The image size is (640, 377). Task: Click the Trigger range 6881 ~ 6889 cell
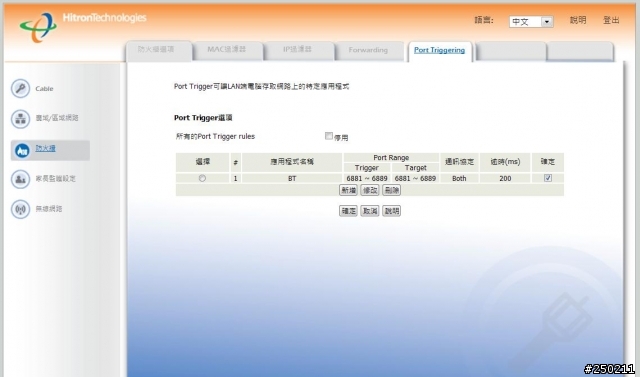pyautogui.click(x=367, y=178)
